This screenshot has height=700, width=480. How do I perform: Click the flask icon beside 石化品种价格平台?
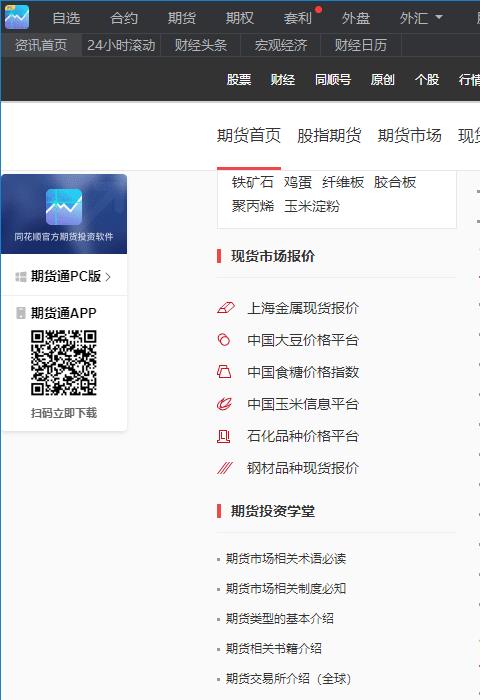point(223,436)
